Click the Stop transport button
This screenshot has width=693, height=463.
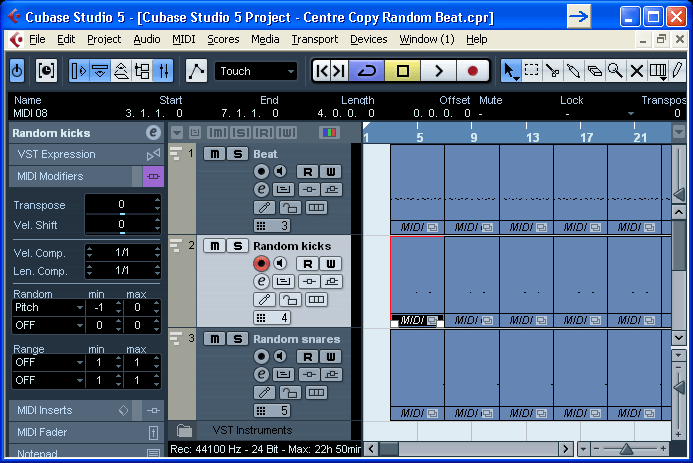point(402,71)
